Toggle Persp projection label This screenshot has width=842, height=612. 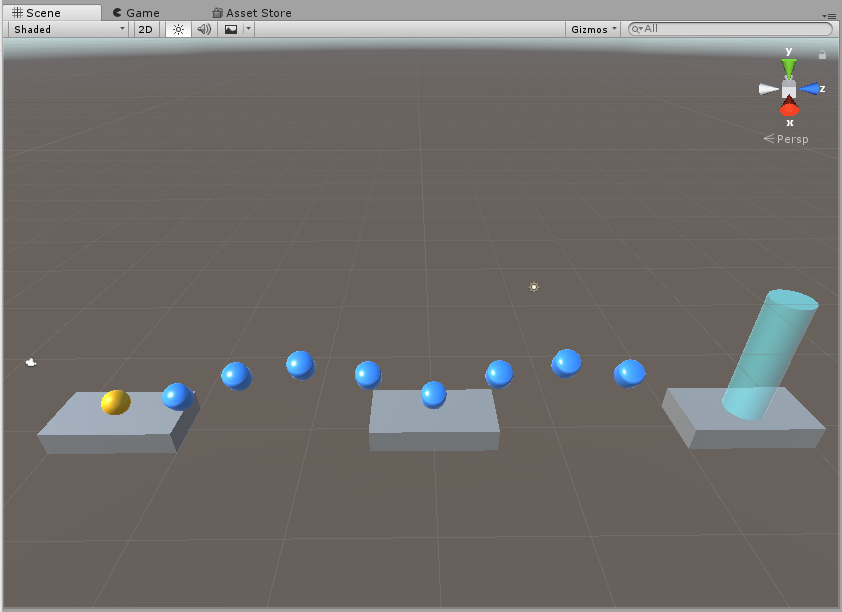click(x=787, y=139)
